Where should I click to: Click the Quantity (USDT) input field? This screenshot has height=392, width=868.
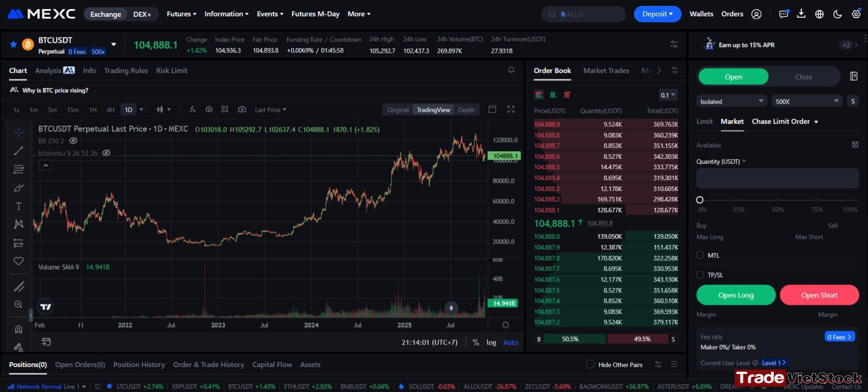(778, 178)
